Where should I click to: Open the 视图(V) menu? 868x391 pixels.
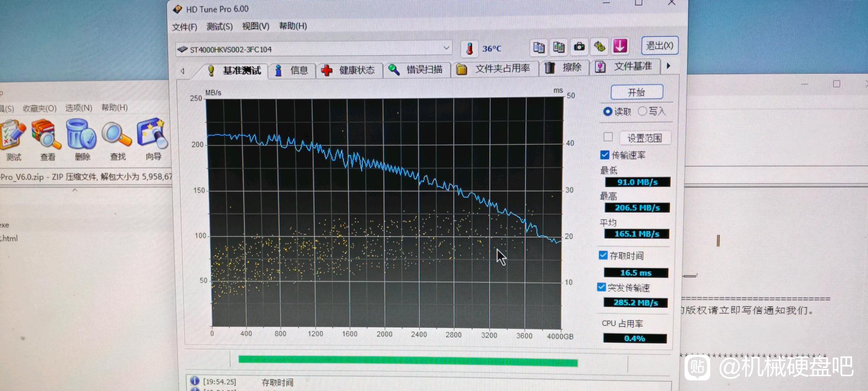(256, 26)
